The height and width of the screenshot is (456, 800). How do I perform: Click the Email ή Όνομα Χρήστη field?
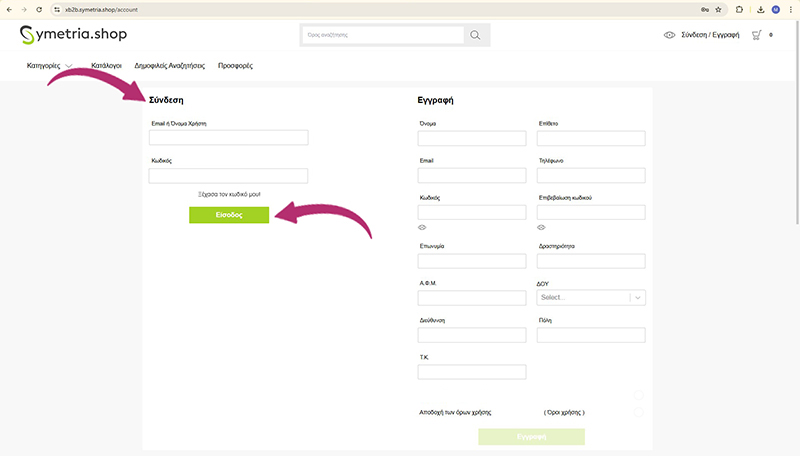[228, 138]
